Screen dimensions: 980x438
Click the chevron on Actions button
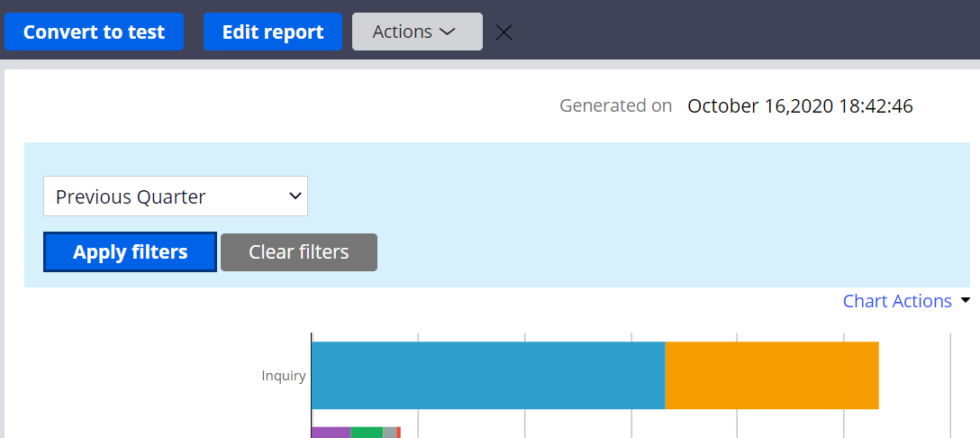pos(447,32)
